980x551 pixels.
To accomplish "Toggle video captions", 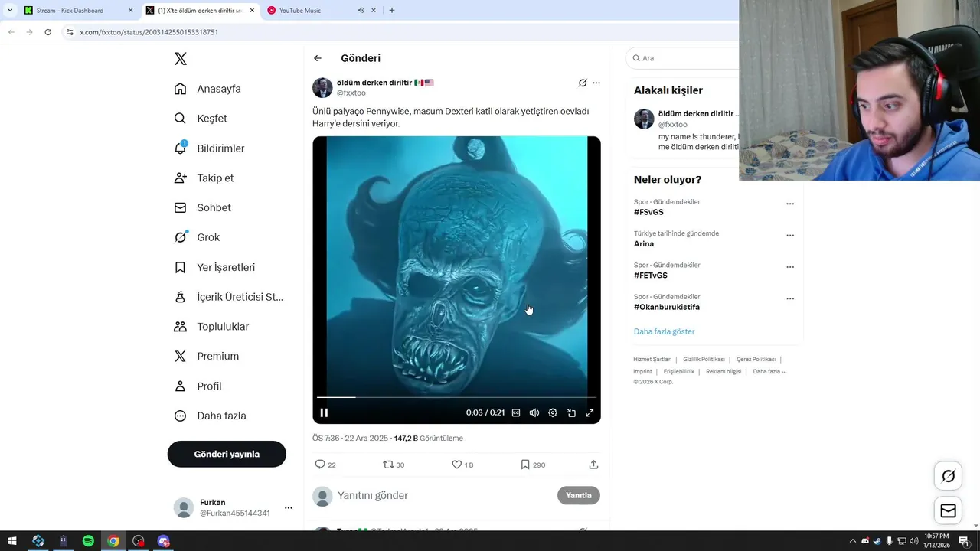I will (516, 412).
